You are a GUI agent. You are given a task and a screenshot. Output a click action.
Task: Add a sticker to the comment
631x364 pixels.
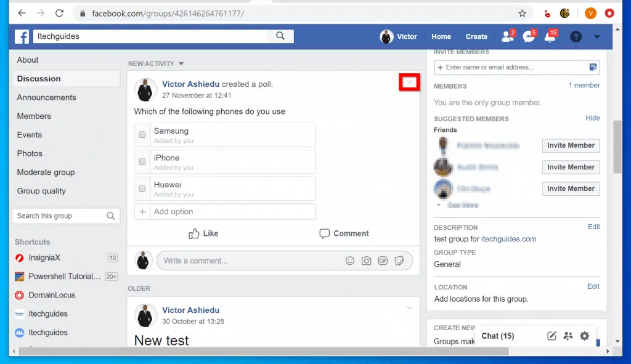click(x=399, y=261)
